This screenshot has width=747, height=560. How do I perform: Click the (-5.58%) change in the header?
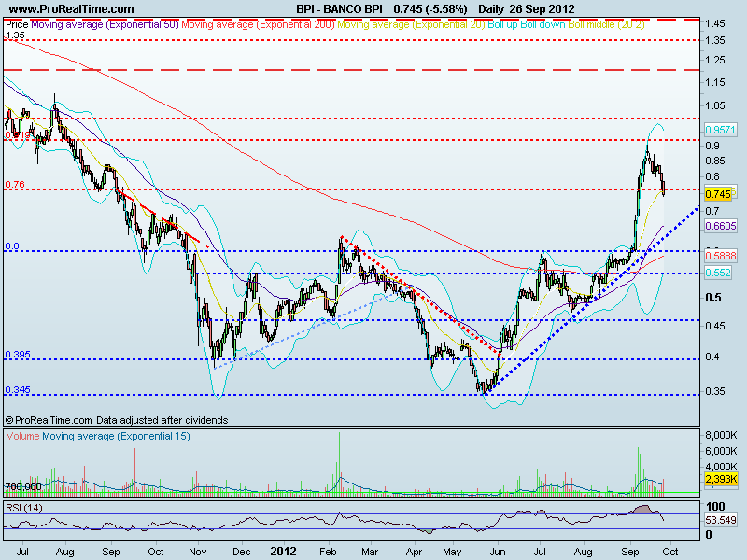pos(446,9)
